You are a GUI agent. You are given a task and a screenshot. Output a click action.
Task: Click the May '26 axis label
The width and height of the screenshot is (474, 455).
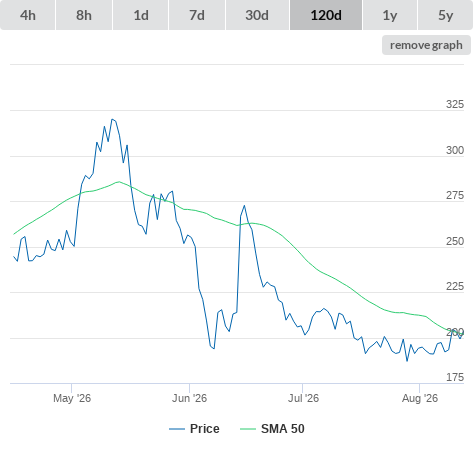(72, 398)
